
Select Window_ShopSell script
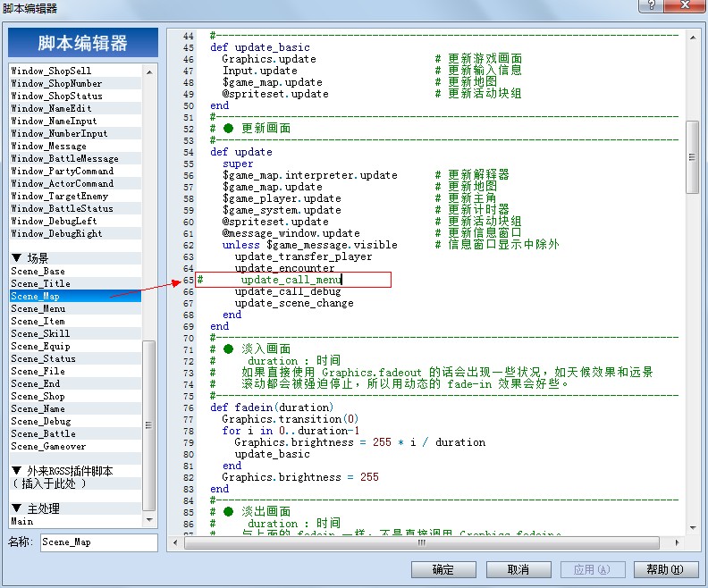tap(75, 71)
